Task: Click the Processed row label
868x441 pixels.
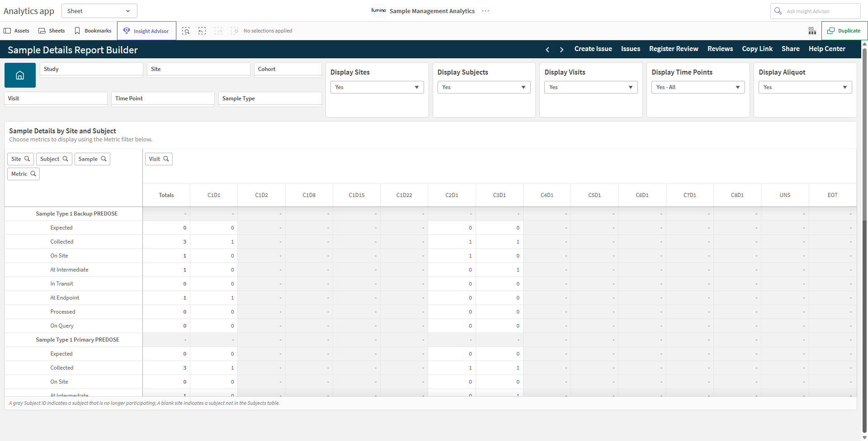Action: tap(63, 312)
